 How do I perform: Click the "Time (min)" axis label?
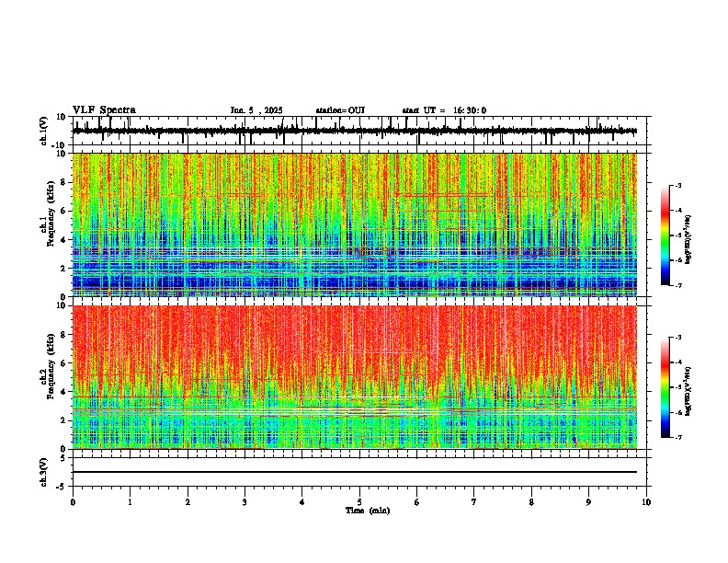tap(368, 511)
